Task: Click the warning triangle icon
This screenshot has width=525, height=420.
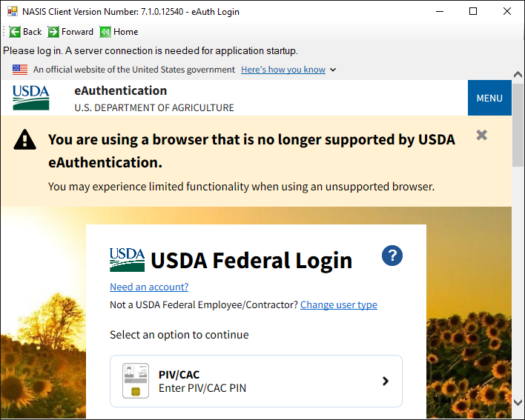Action: point(24,139)
